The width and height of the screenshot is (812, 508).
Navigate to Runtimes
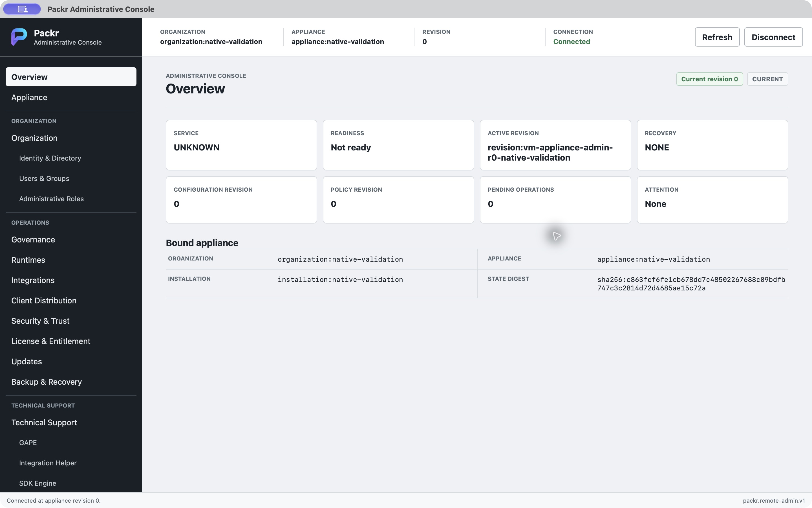[x=71, y=260]
